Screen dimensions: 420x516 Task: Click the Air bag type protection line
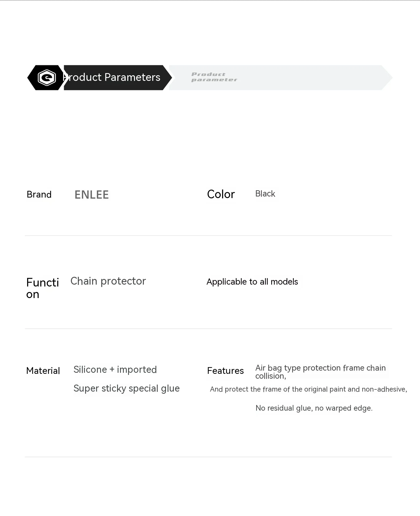(320, 368)
